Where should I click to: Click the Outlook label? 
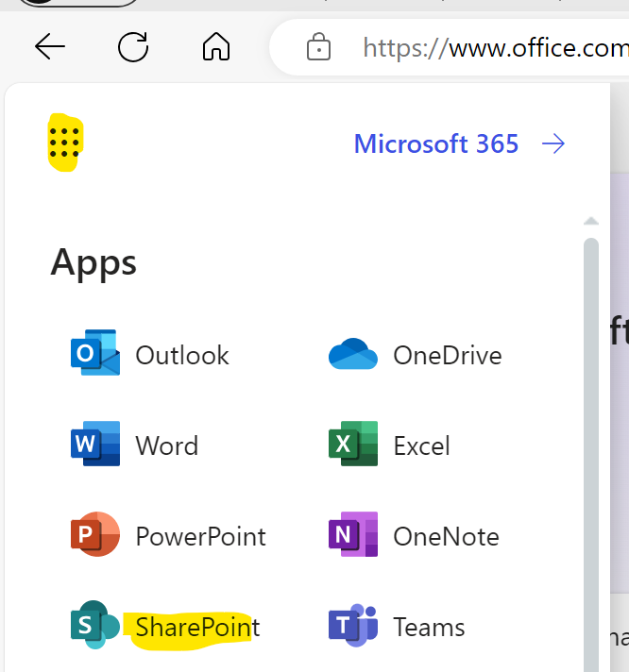[182, 355]
